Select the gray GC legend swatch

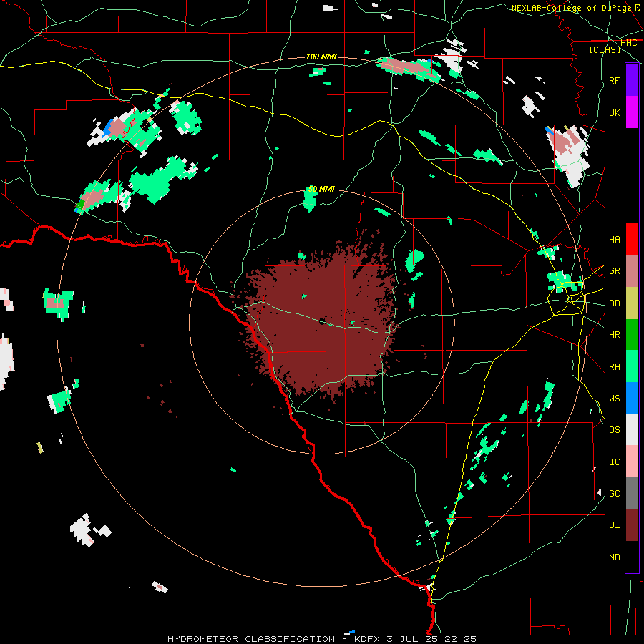pos(632,493)
